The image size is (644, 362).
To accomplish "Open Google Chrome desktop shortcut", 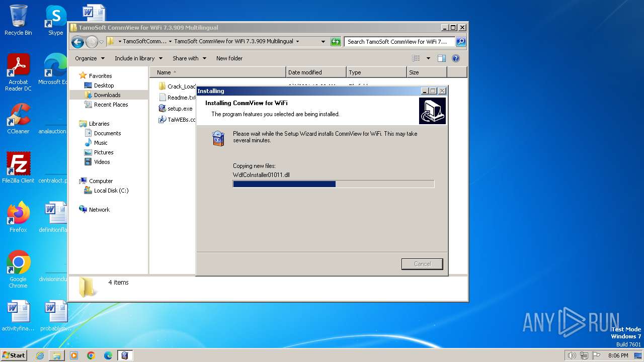I will (x=18, y=269).
